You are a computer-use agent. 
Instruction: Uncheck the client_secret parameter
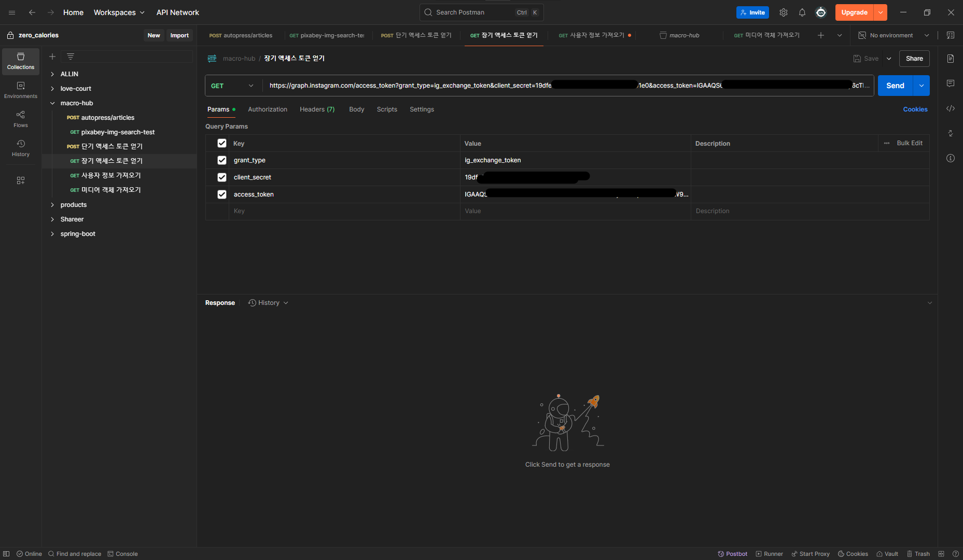pyautogui.click(x=222, y=177)
